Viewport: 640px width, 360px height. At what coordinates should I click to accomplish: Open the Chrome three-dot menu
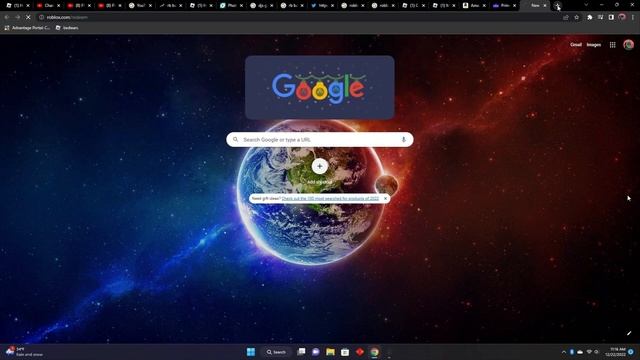(633, 18)
